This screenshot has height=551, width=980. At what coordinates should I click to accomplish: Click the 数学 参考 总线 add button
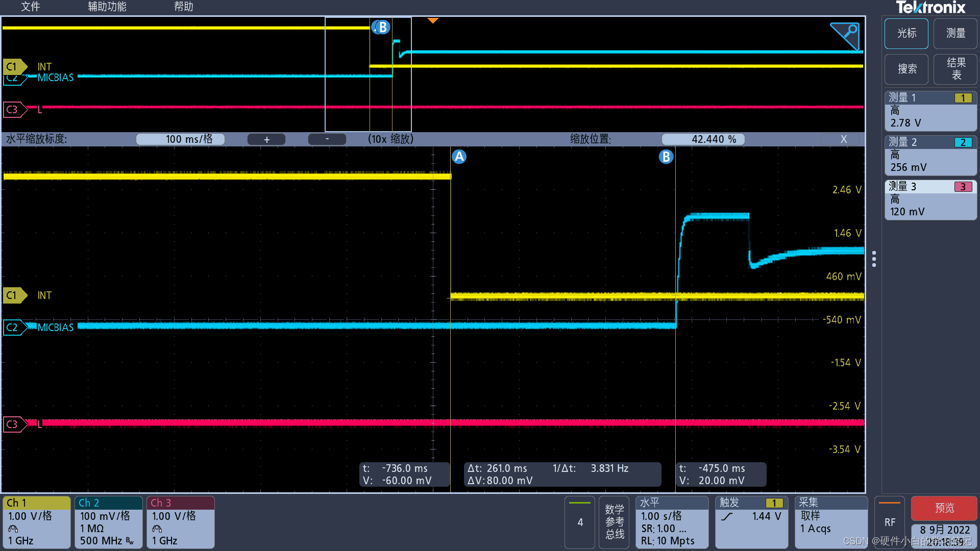tap(614, 522)
